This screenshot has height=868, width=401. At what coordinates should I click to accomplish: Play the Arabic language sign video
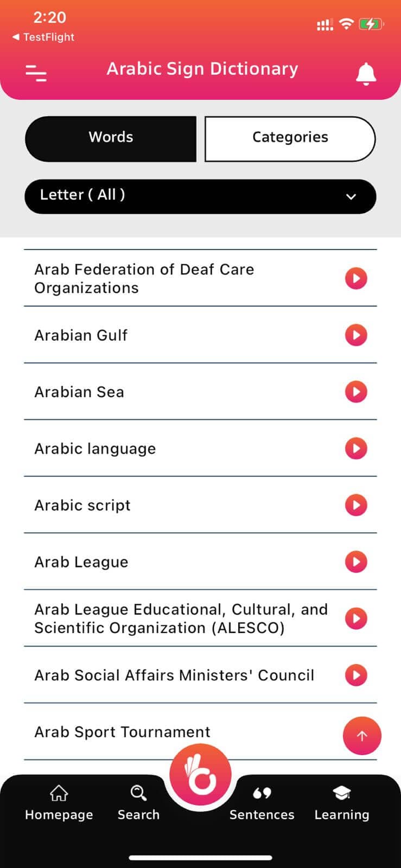coord(356,448)
